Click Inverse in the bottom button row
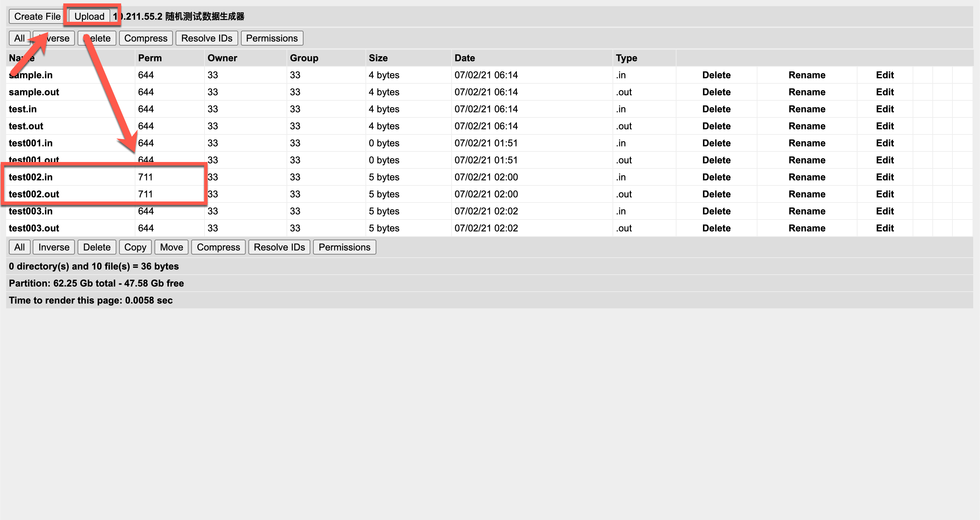Screen dimensions: 980x520 coord(54,247)
